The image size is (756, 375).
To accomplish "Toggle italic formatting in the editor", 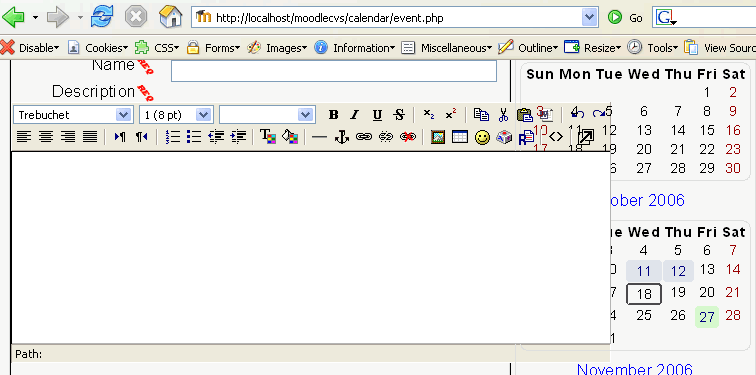I will pos(355,115).
